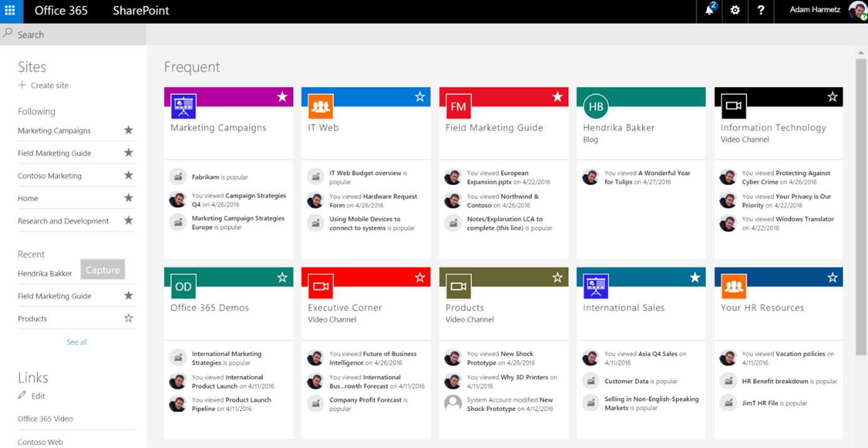The width and height of the screenshot is (868, 448).
Task: Click SharePoint in the header bar
Action: tap(141, 11)
